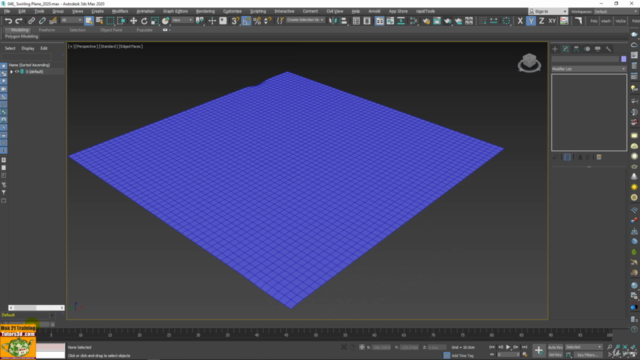This screenshot has height=360, width=640.
Task: Activate the Select Object tool
Action: [89, 21]
